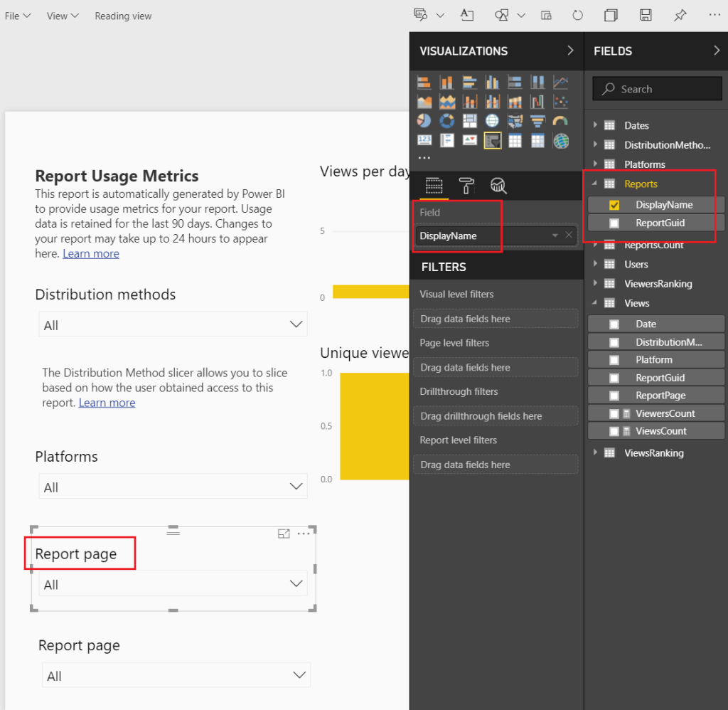
Task: Click the refresh icon at the top
Action: (577, 15)
